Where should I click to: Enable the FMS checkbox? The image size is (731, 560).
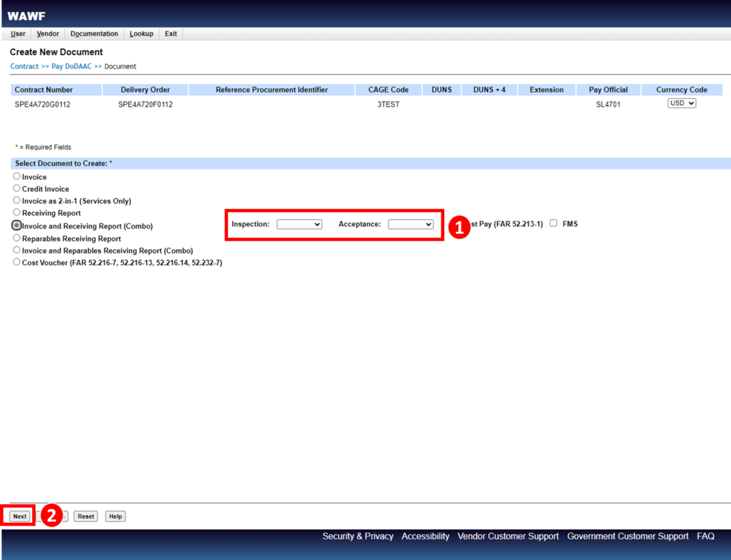click(553, 223)
